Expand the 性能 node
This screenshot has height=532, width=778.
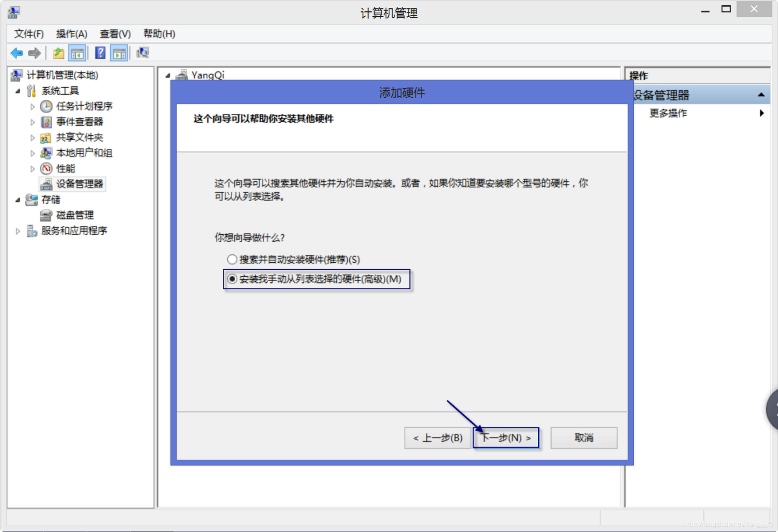33,169
